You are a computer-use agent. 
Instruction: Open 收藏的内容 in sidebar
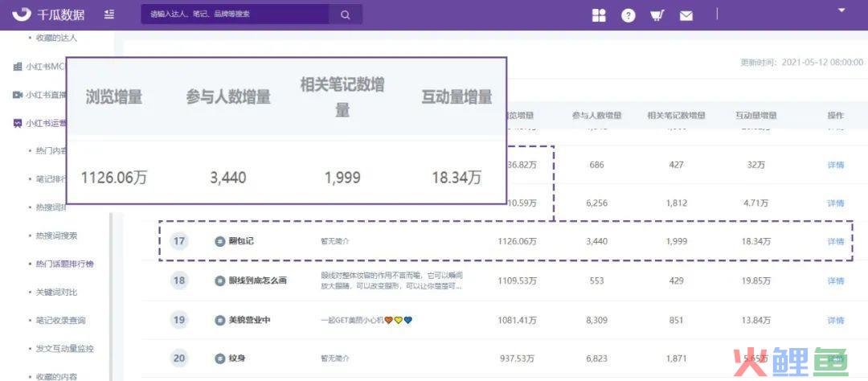click(x=56, y=376)
